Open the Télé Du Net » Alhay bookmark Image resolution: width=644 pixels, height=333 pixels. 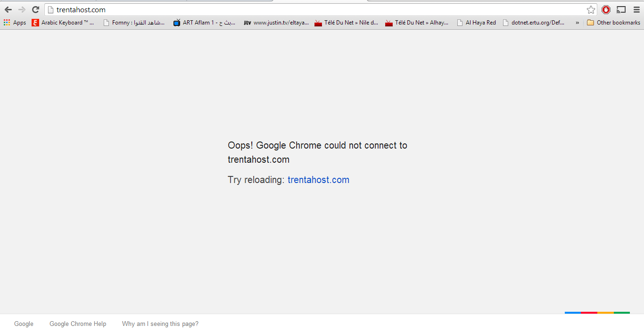(x=417, y=23)
